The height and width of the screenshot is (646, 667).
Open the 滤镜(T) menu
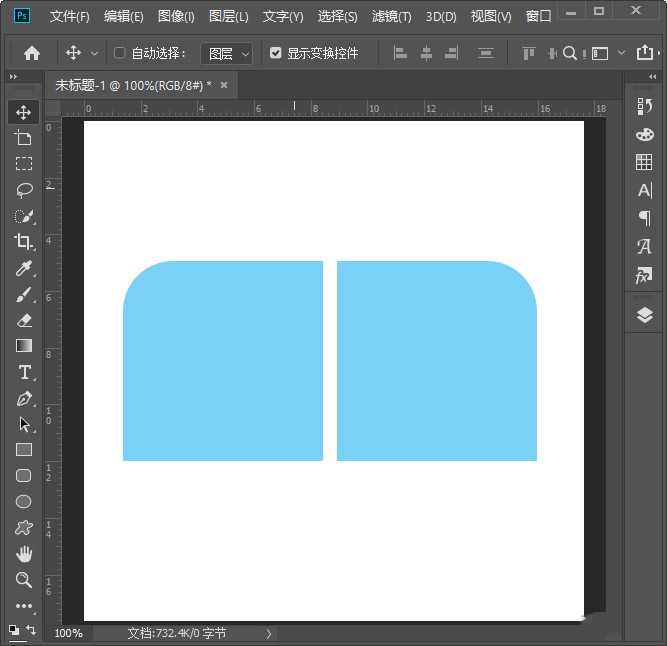(x=391, y=17)
